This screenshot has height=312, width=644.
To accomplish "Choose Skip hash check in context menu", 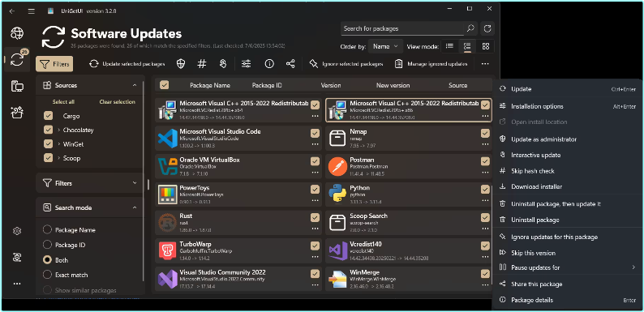I will pos(567,171).
